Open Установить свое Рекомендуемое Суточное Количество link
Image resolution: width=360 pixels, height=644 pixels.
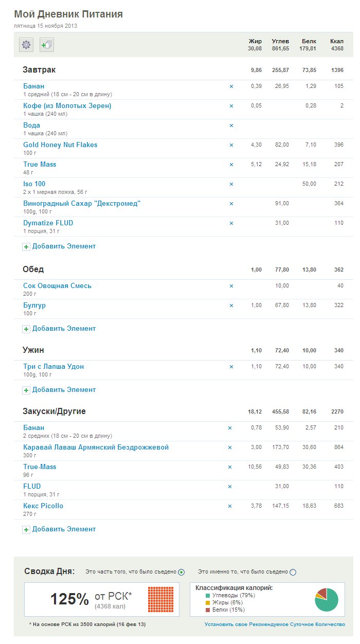click(x=275, y=624)
